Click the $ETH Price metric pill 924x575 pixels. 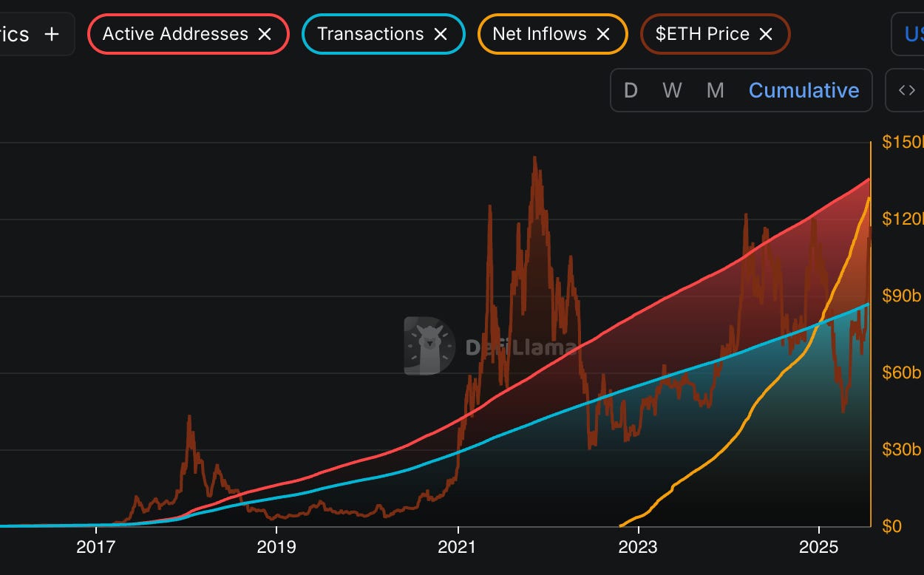(702, 33)
